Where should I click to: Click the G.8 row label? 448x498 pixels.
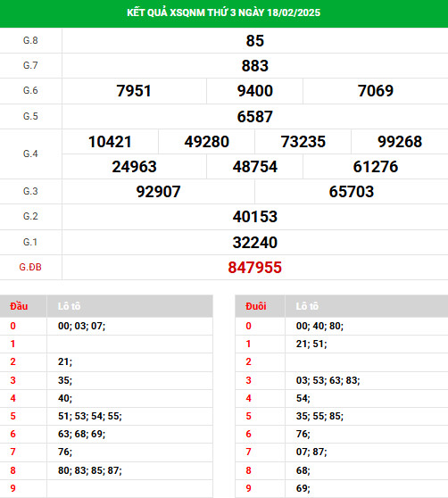coord(30,41)
